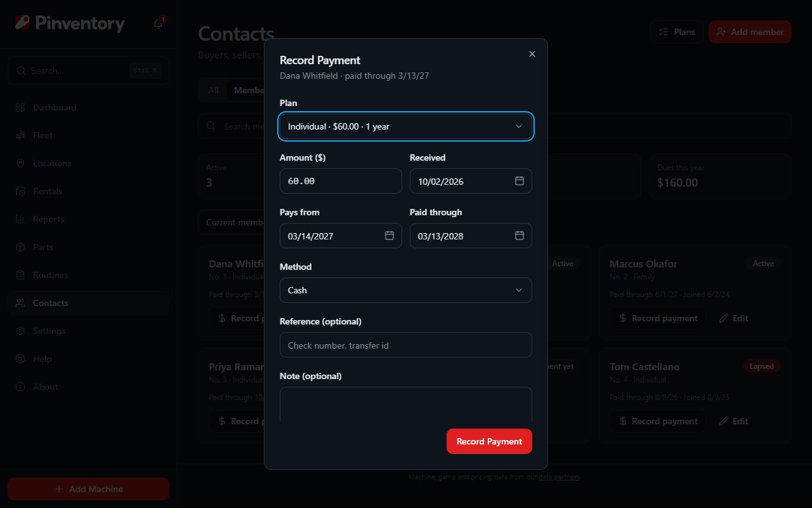Image resolution: width=812 pixels, height=508 pixels.
Task: Click the Routines clipboard icon
Action: (x=20, y=275)
